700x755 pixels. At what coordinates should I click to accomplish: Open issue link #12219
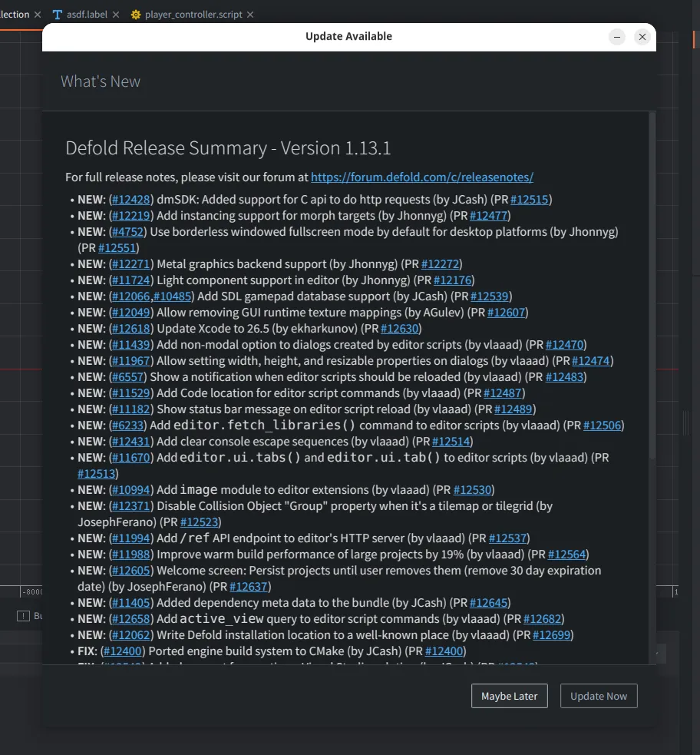[x=130, y=216]
